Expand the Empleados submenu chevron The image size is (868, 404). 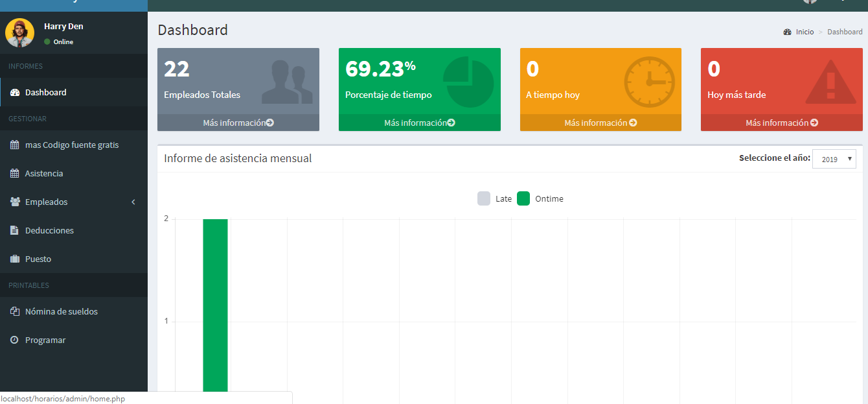[x=133, y=202]
